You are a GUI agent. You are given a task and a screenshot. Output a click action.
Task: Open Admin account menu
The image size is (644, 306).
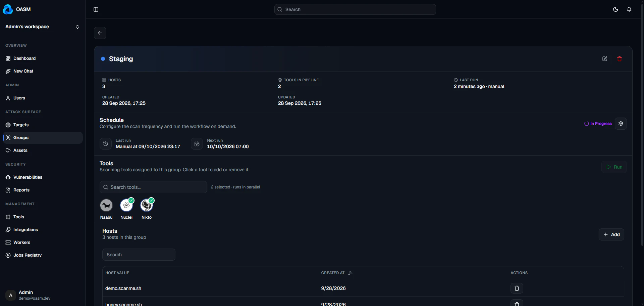click(x=43, y=295)
